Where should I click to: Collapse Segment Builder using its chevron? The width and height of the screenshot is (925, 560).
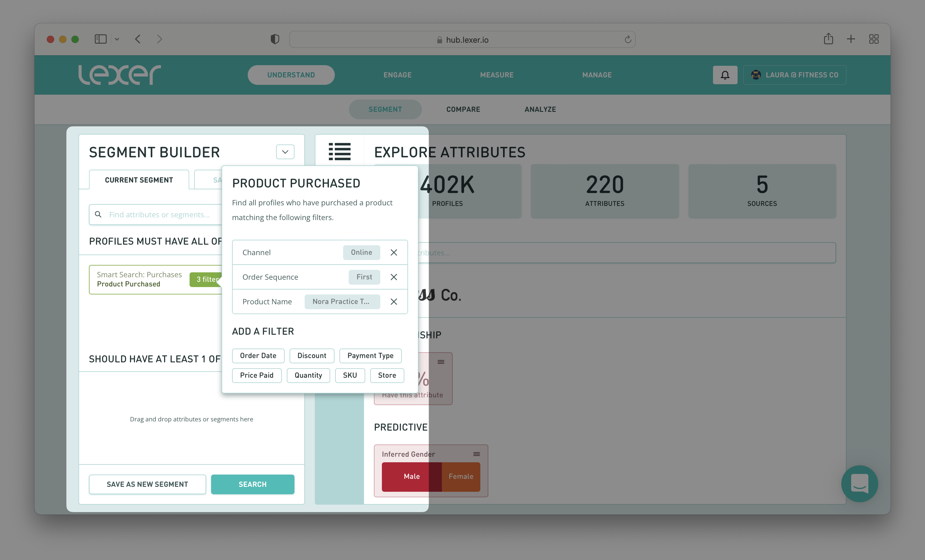(x=285, y=152)
